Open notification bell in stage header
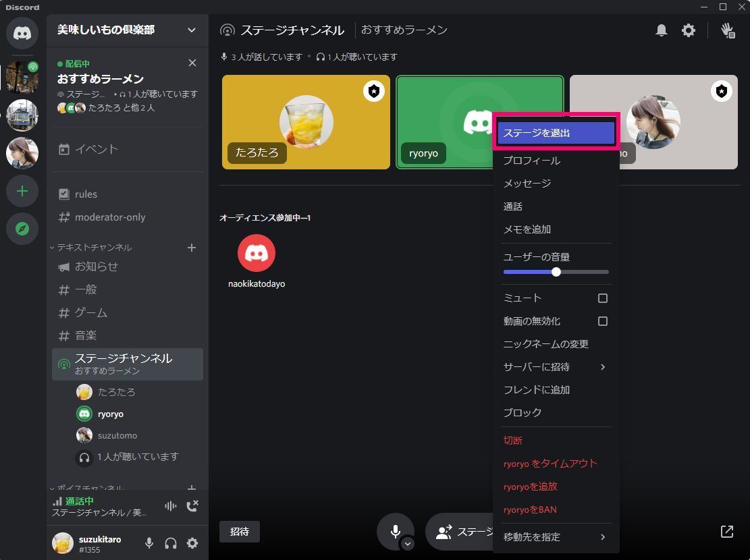The height and width of the screenshot is (560, 750). click(661, 30)
